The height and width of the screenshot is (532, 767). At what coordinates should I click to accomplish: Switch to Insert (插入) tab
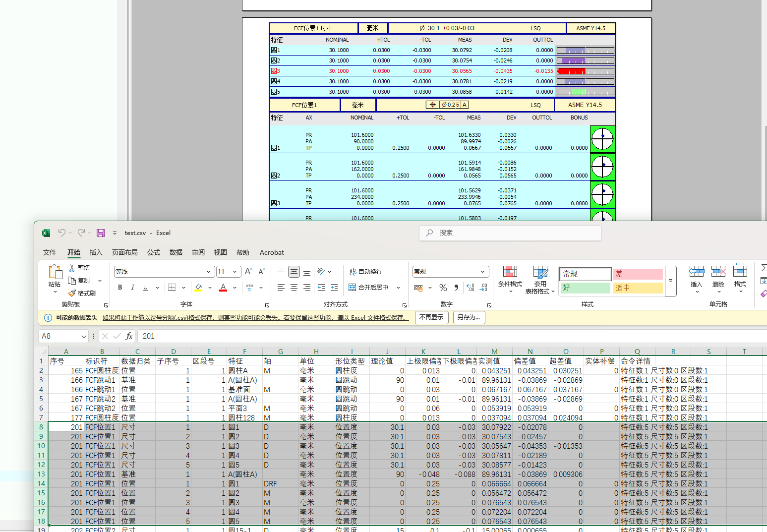(96, 252)
